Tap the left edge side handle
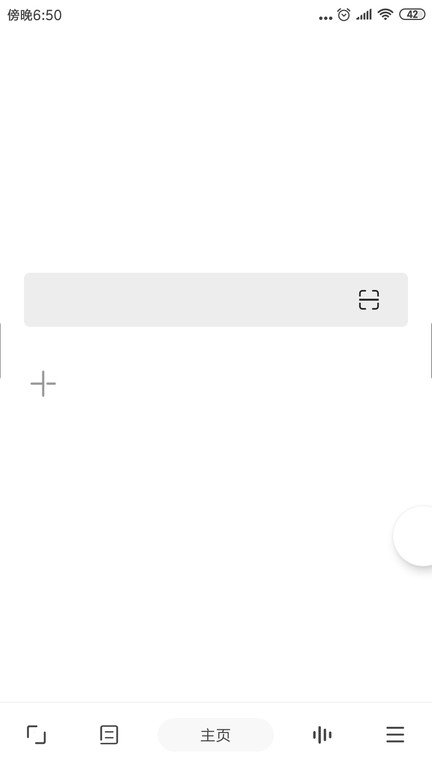This screenshot has height=768, width=432. pyautogui.click(x=1, y=351)
